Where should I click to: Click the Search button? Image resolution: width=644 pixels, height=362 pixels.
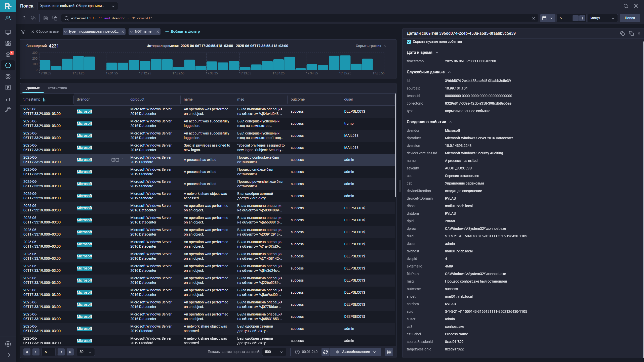[629, 18]
